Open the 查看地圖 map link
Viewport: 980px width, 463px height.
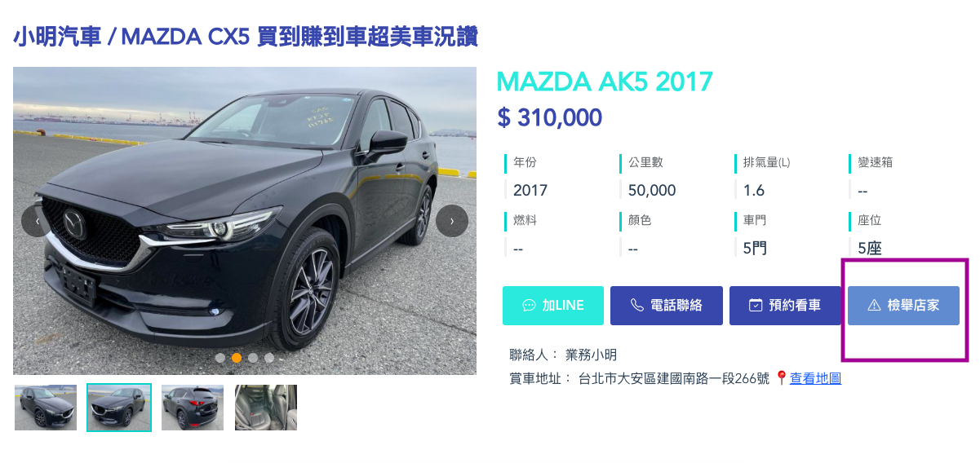(815, 378)
